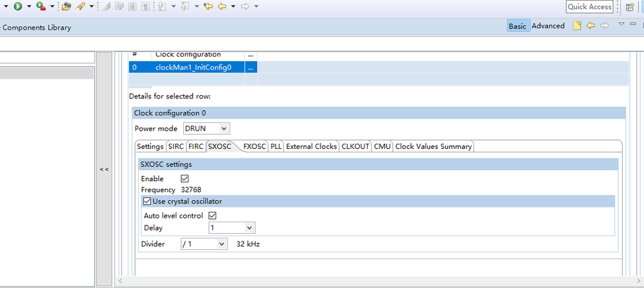Image resolution: width=644 pixels, height=288 pixels.
Task: Open Previous Annotation dropdown arrow
Action: pyautogui.click(x=196, y=6)
